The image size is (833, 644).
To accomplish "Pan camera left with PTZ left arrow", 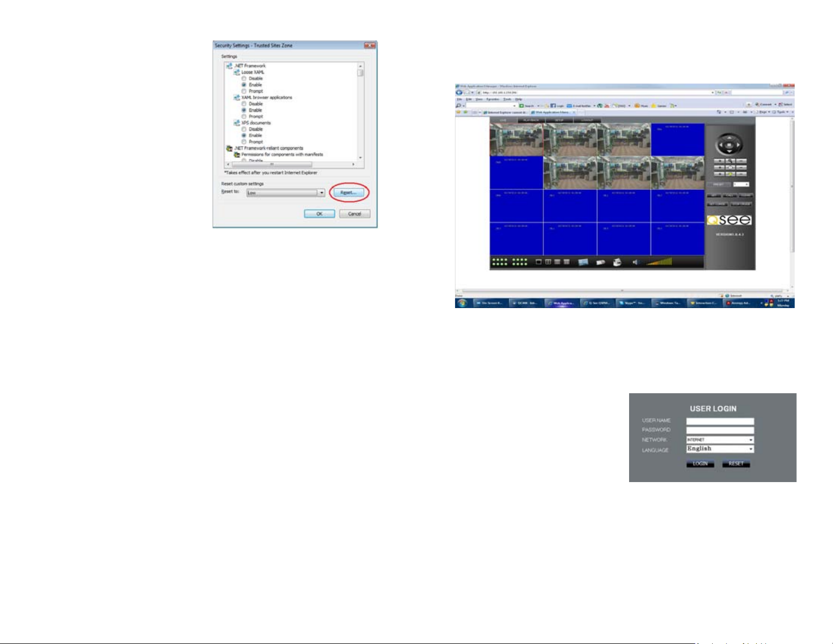I will pyautogui.click(x=721, y=145).
